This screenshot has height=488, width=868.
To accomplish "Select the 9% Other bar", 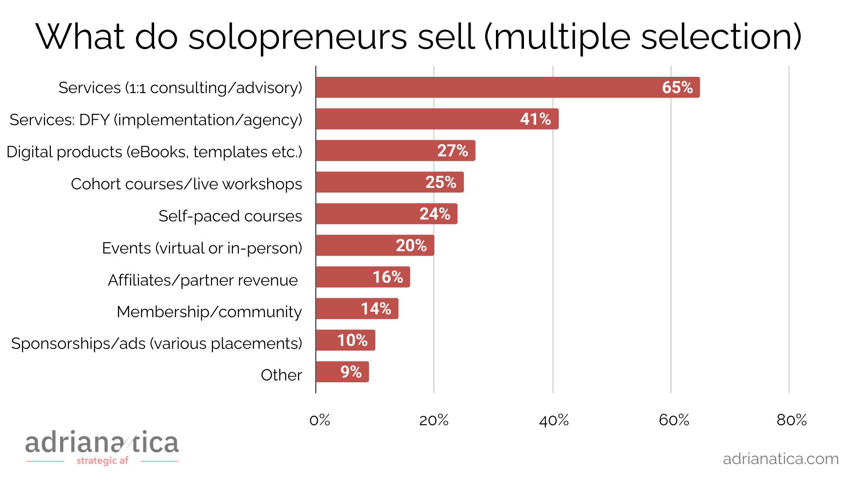I will [x=342, y=372].
